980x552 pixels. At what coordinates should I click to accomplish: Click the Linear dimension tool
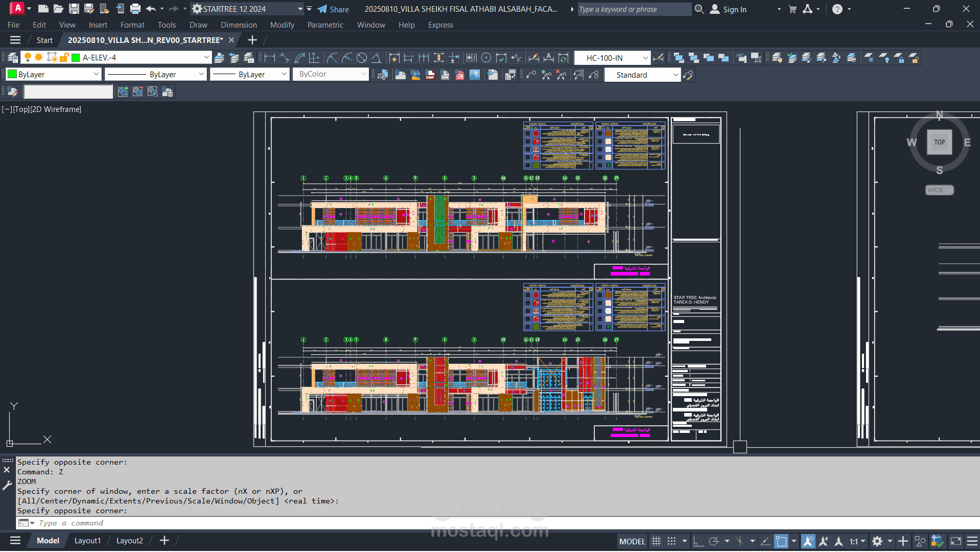tap(270, 58)
